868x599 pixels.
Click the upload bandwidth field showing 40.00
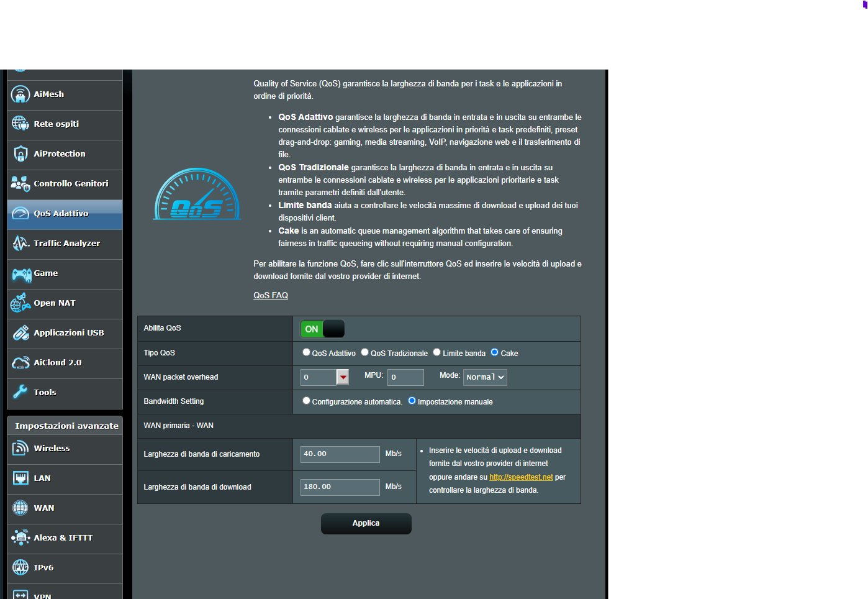[x=340, y=454]
